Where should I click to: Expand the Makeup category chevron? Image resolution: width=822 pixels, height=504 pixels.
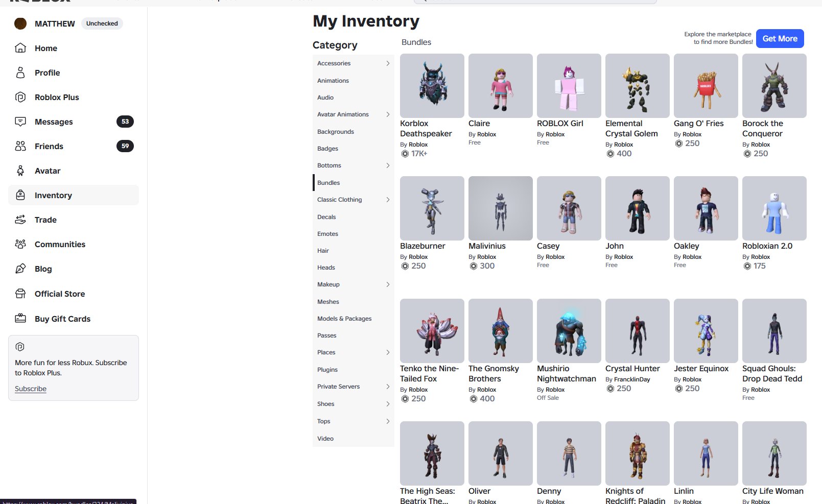coord(388,284)
